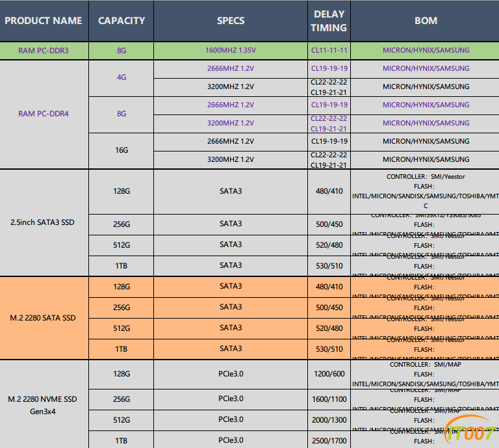
Task: Click 480/410 in the 2.5inch SSD 128G row
Action: click(329, 191)
